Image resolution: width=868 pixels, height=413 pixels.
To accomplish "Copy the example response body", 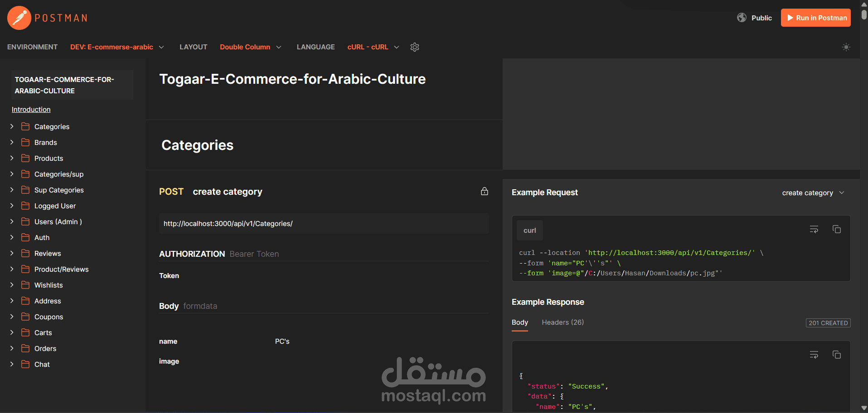I will point(836,355).
